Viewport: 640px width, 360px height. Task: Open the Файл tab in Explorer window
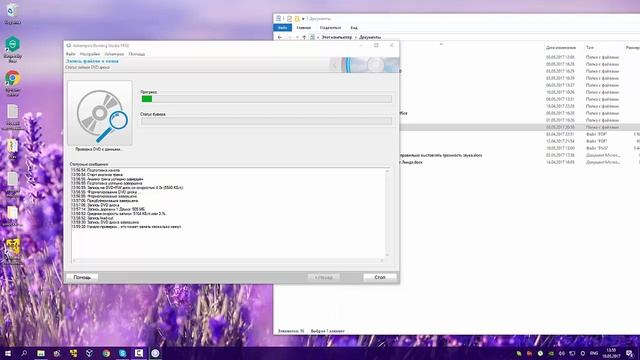click(282, 28)
